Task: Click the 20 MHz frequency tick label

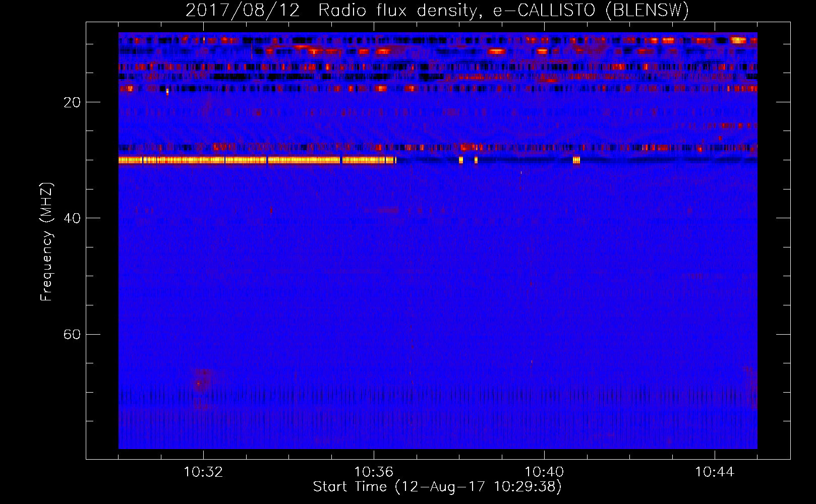Action: click(72, 102)
